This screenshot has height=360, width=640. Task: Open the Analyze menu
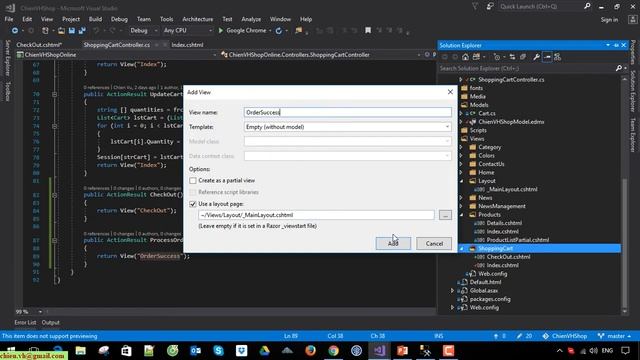[251, 19]
